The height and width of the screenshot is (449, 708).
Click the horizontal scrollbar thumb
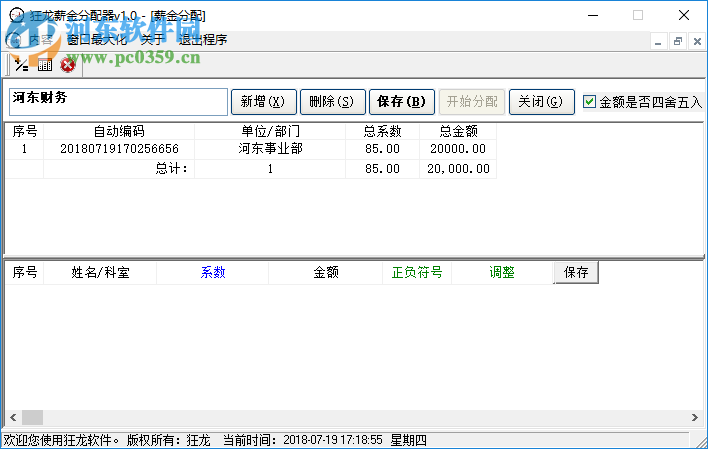click(x=32, y=417)
